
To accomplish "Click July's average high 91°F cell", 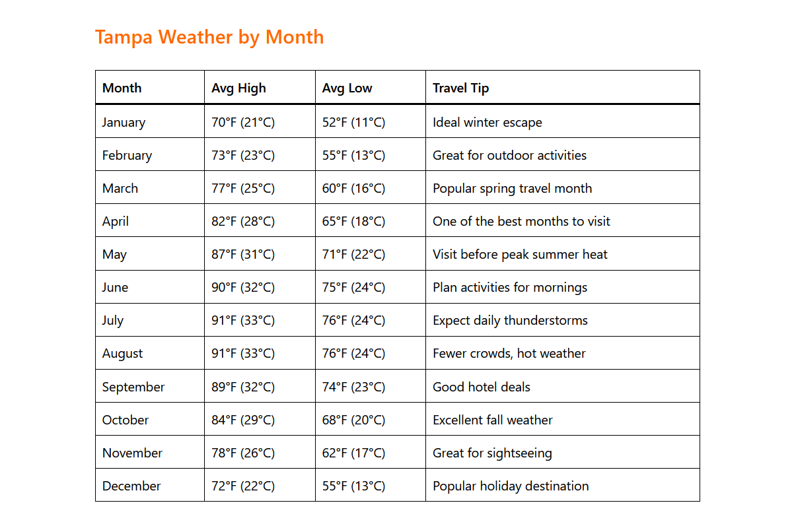I will [x=243, y=320].
